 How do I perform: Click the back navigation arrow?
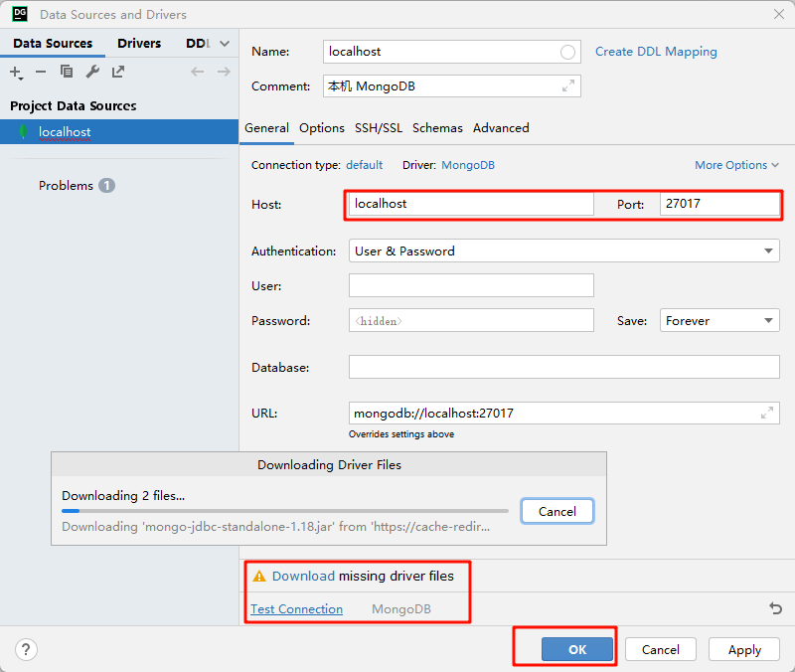coord(197,72)
